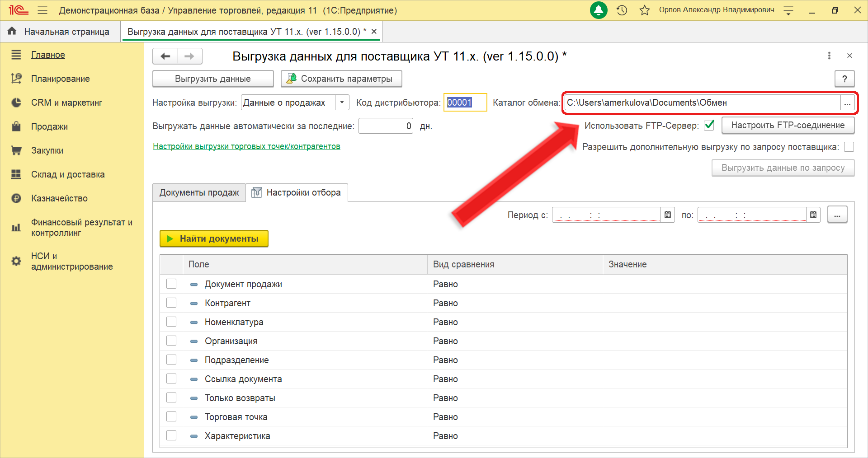Viewport: 868px width, 458px height.
Task: Click Вид сравнения column header
Action: pos(515,264)
